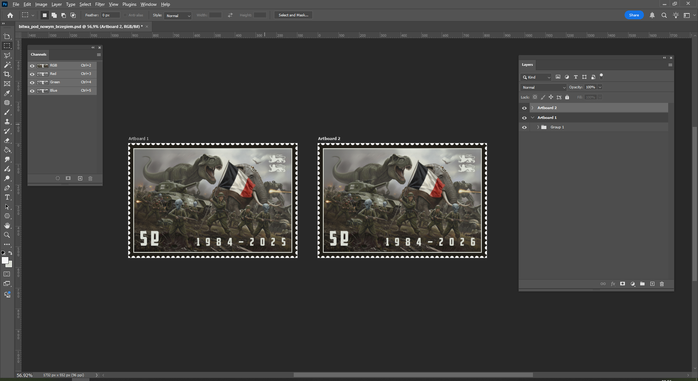Image resolution: width=698 pixels, height=381 pixels.
Task: Click the fx layer style button
Action: (613, 284)
